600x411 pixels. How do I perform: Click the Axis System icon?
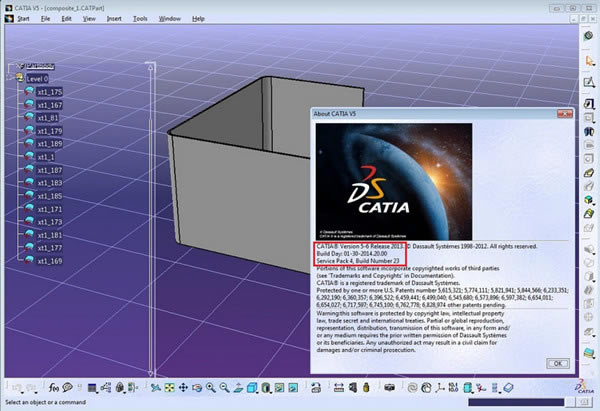tap(440, 388)
